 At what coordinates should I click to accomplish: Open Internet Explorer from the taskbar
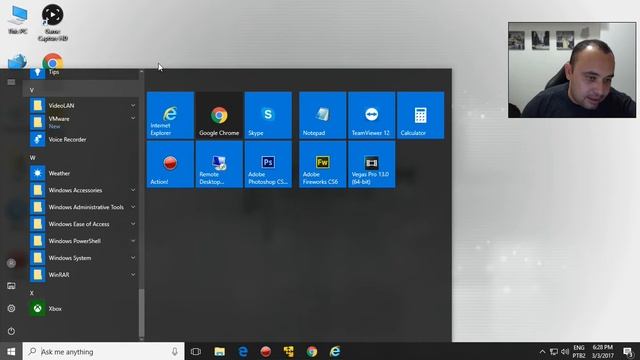(x=335, y=351)
